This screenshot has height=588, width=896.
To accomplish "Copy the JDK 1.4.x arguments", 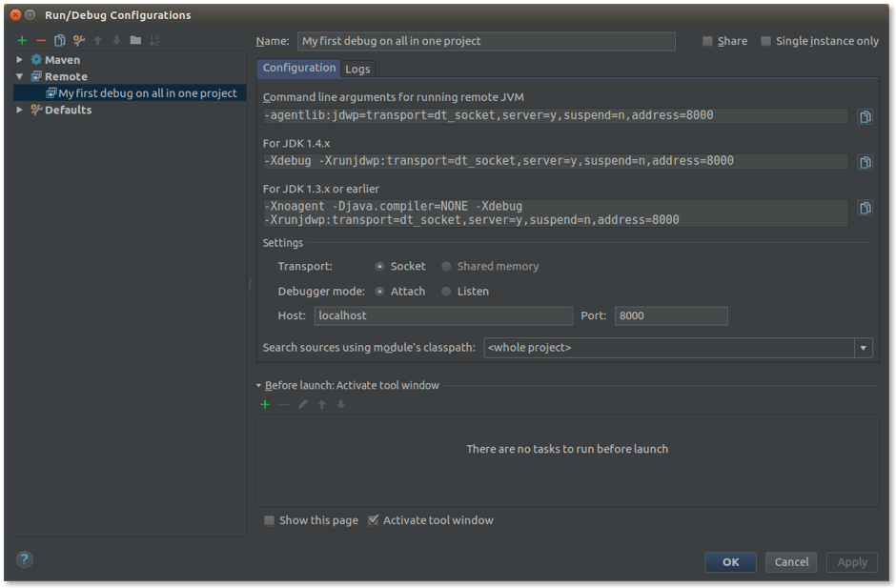I will [x=865, y=162].
